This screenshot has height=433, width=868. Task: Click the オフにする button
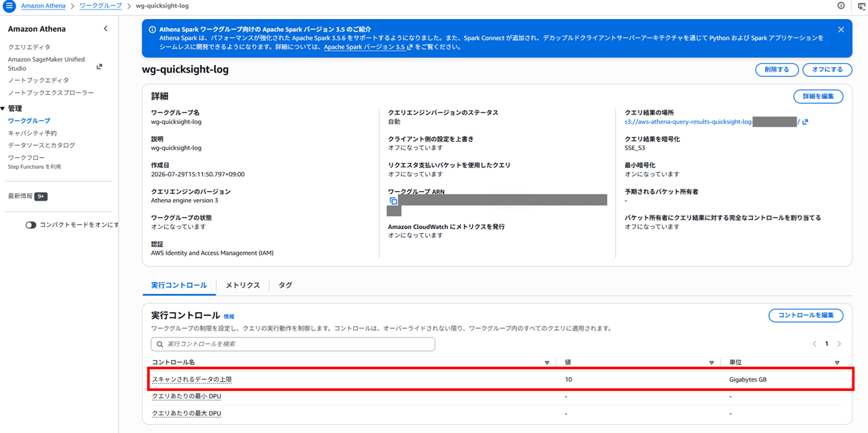pos(827,70)
